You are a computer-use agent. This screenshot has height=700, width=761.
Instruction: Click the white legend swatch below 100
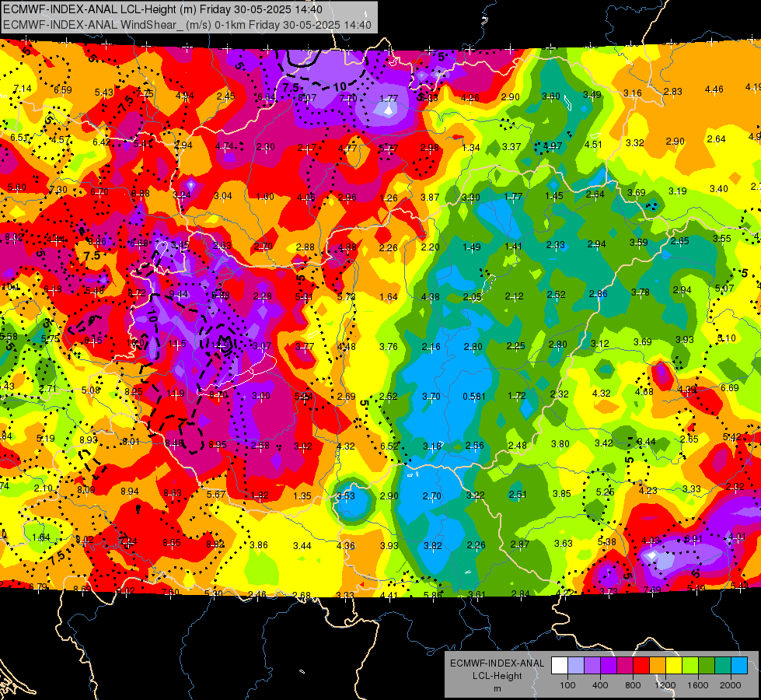point(559,665)
